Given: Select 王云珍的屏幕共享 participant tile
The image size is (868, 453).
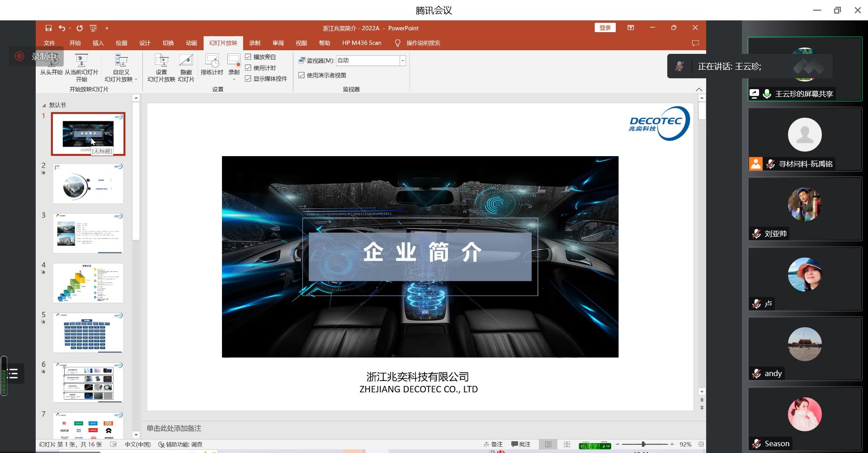Looking at the screenshot, I should (x=805, y=69).
